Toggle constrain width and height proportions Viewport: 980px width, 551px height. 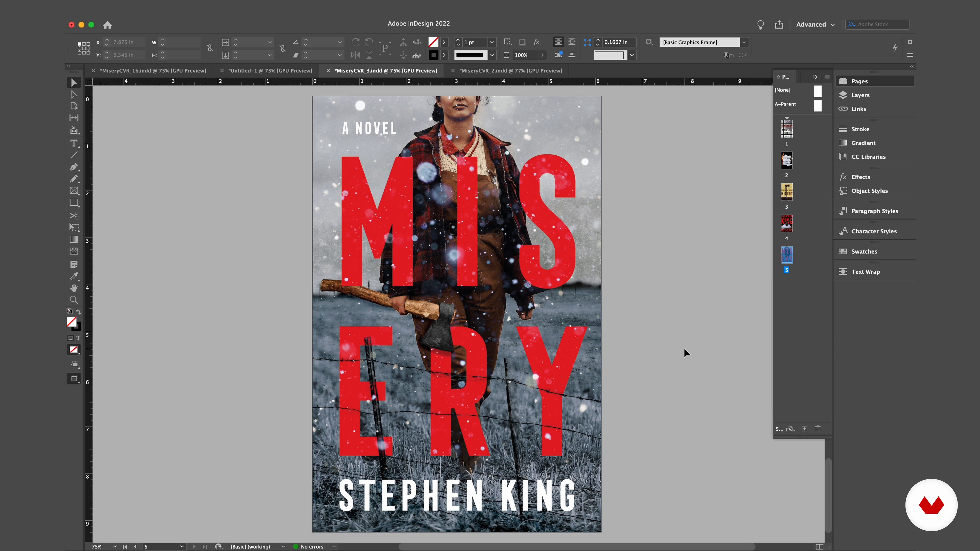pyautogui.click(x=209, y=48)
